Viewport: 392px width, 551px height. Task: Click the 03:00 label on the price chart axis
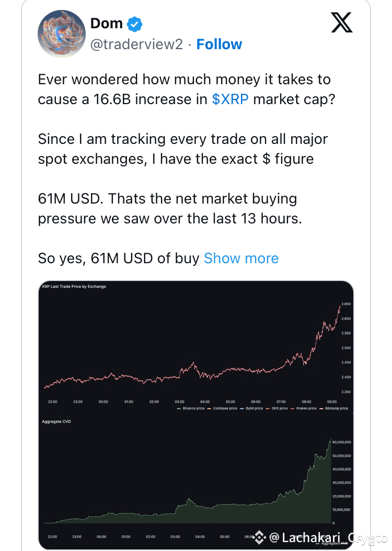click(179, 402)
